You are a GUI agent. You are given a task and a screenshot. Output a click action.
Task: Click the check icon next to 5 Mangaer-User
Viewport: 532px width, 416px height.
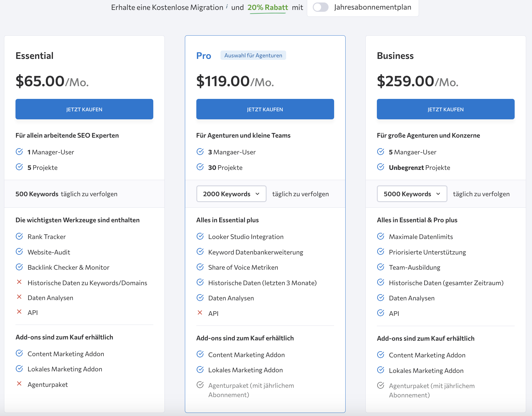point(381,152)
